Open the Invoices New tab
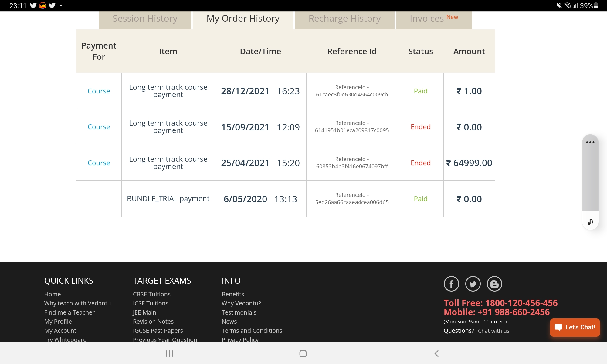 (434, 19)
